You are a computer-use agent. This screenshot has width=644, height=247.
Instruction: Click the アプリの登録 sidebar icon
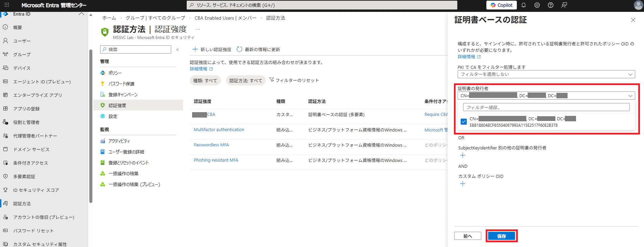[x=5, y=108]
